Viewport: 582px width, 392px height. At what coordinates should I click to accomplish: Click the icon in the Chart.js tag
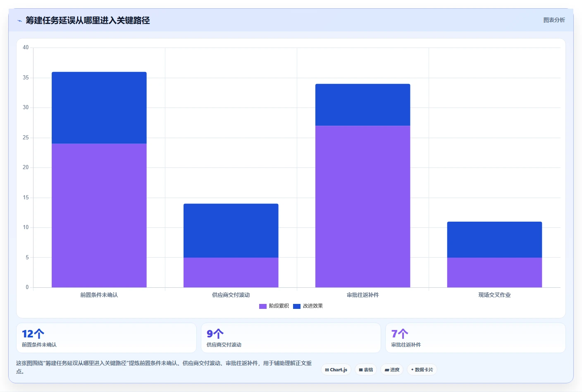click(x=327, y=370)
